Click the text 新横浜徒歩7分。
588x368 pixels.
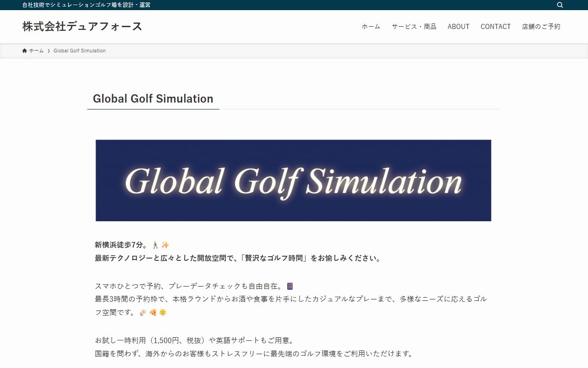click(121, 245)
